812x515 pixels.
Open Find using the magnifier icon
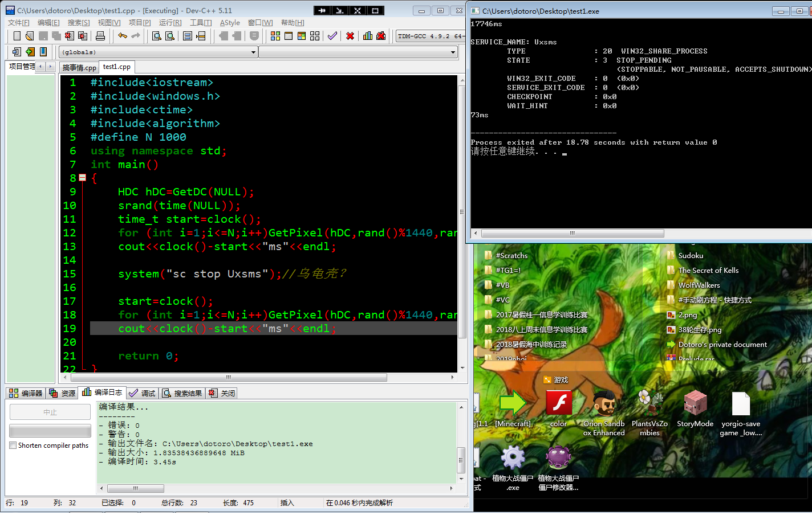click(156, 36)
